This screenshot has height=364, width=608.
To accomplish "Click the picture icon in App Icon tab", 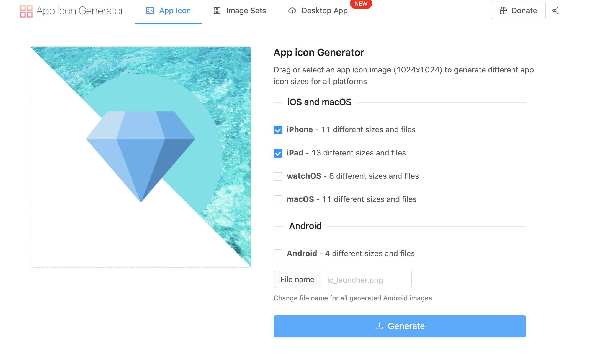I will point(150,11).
